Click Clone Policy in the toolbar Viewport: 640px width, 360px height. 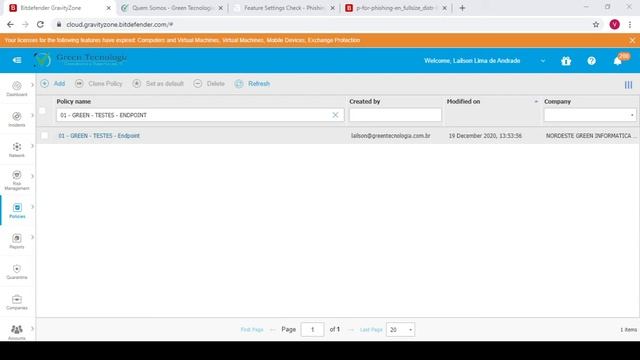pyautogui.click(x=99, y=84)
